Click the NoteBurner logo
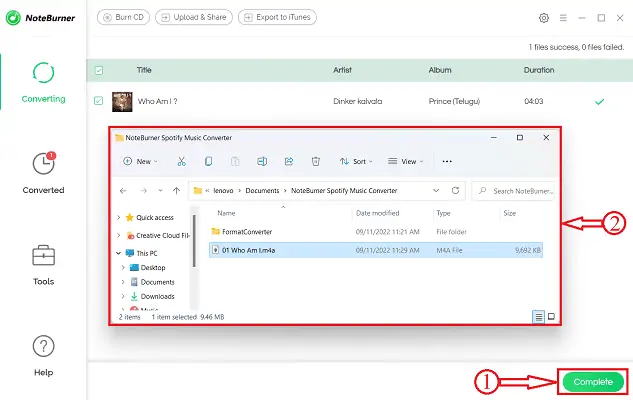Image resolution: width=633 pixels, height=400 pixels. tap(40, 18)
